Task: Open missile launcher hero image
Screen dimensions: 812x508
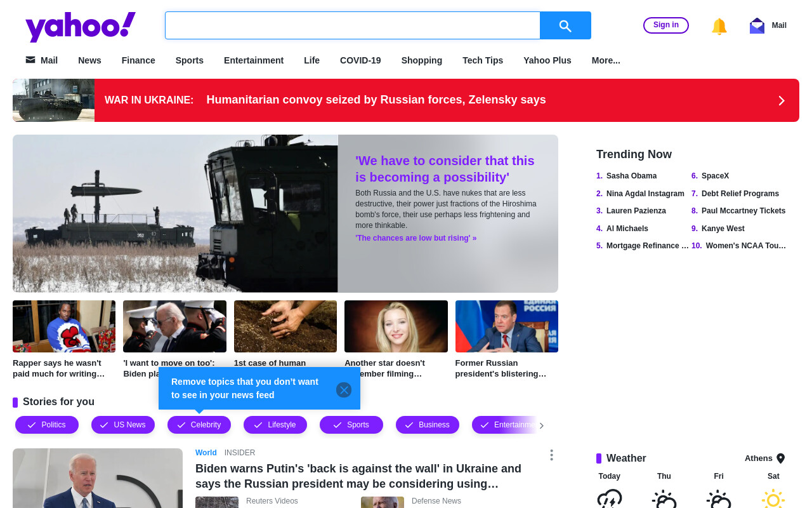Action: click(x=175, y=213)
